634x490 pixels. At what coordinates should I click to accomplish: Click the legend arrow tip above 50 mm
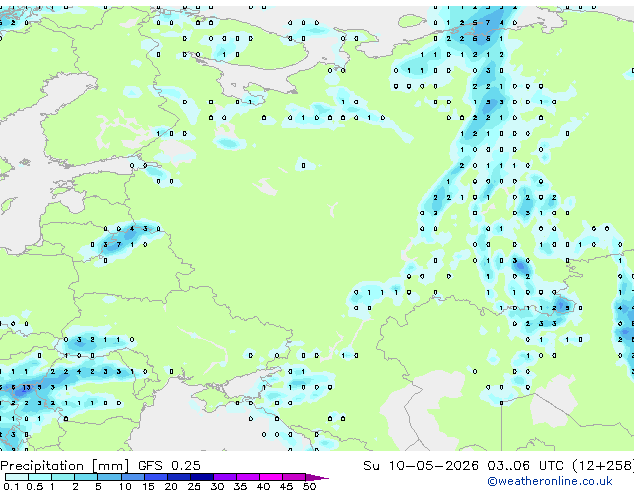click(x=317, y=478)
